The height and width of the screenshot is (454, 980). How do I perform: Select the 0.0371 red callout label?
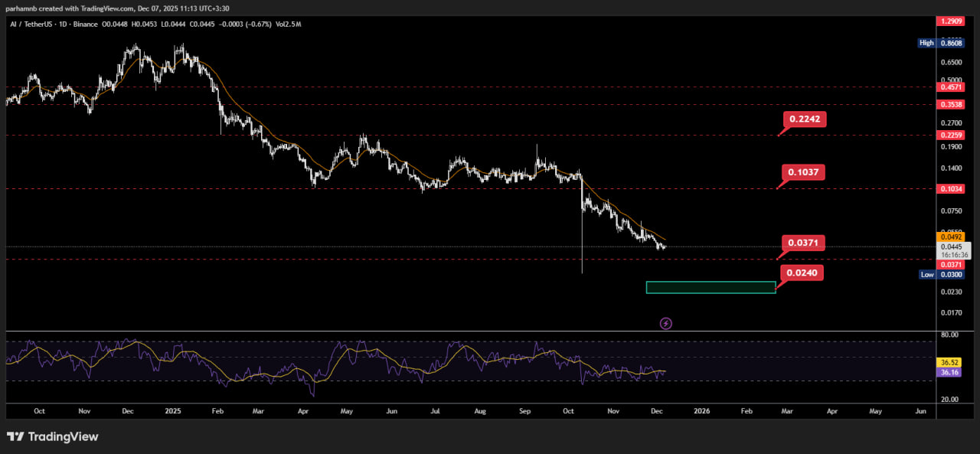pyautogui.click(x=803, y=243)
